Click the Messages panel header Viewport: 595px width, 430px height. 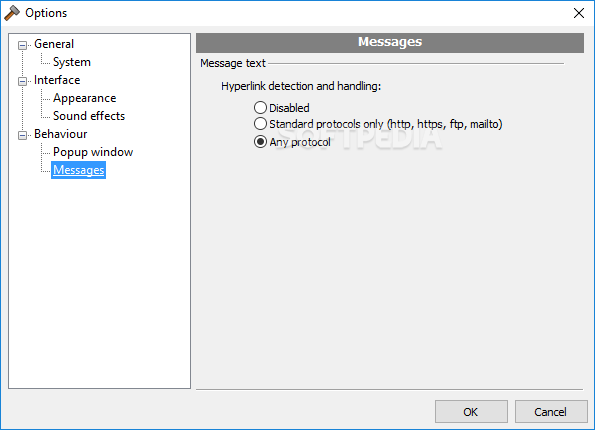click(x=390, y=43)
